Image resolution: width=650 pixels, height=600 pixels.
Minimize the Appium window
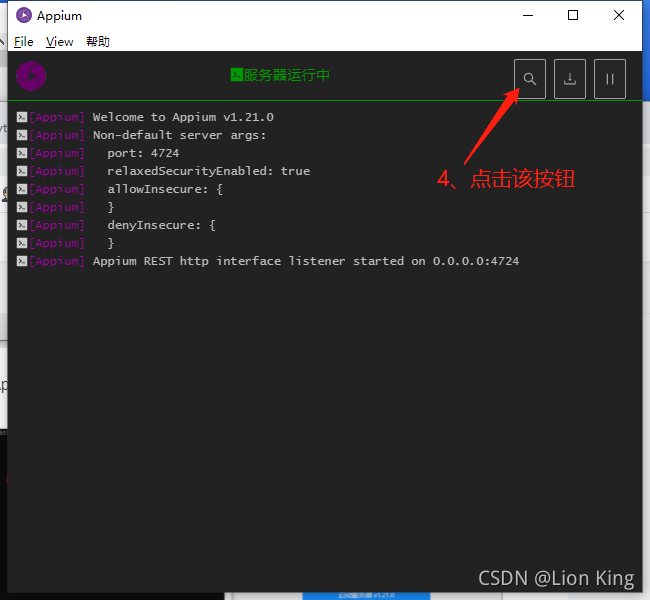click(x=528, y=15)
